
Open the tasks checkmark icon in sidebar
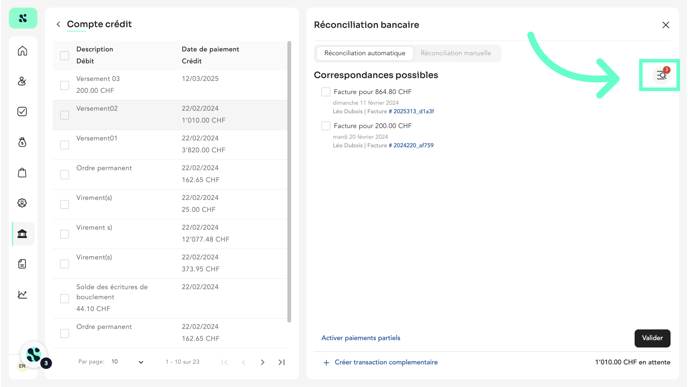pos(22,111)
